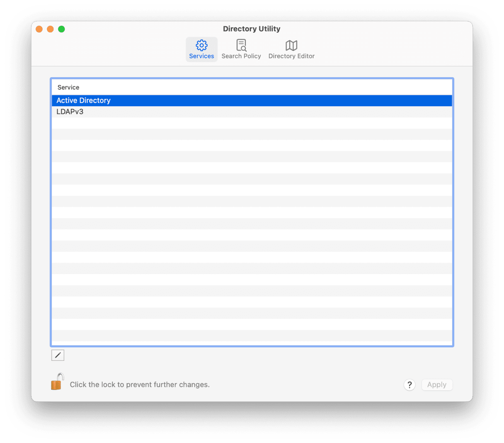Click the Service column header
This screenshot has height=443, width=504.
pyautogui.click(x=252, y=88)
